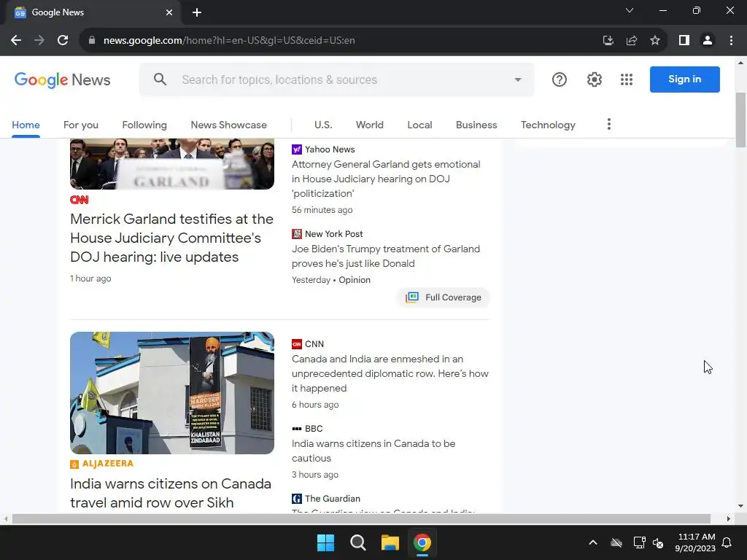Open Windows Start menu

click(x=326, y=542)
